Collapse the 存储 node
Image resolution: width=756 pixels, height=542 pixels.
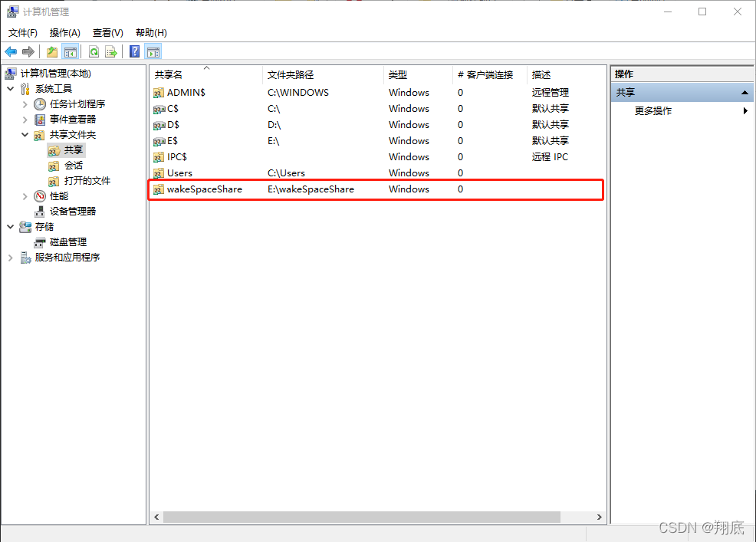(11, 227)
